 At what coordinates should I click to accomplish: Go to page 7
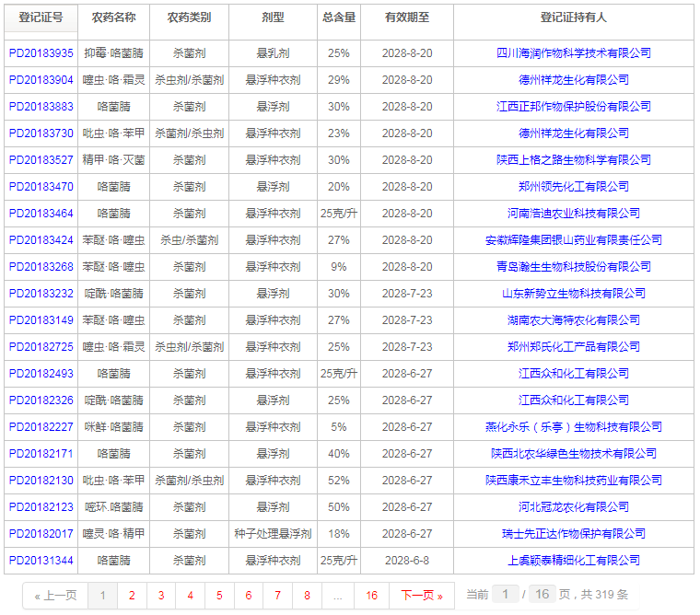pyautogui.click(x=277, y=596)
